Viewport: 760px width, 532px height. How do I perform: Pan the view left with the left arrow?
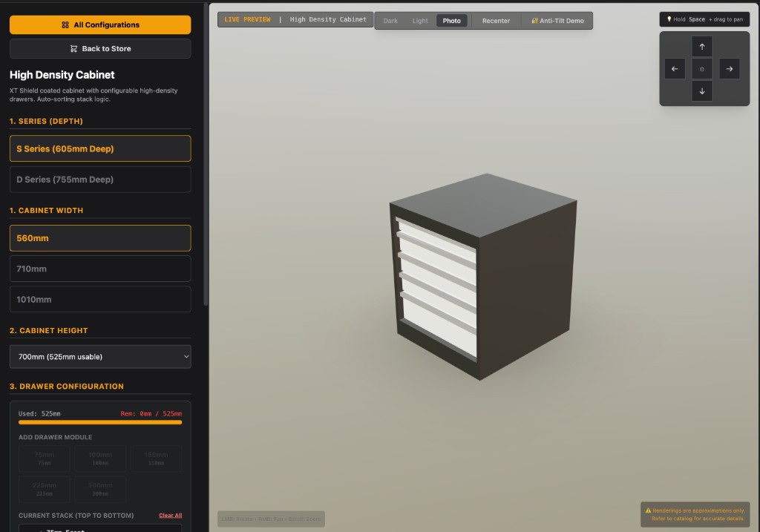pos(675,69)
